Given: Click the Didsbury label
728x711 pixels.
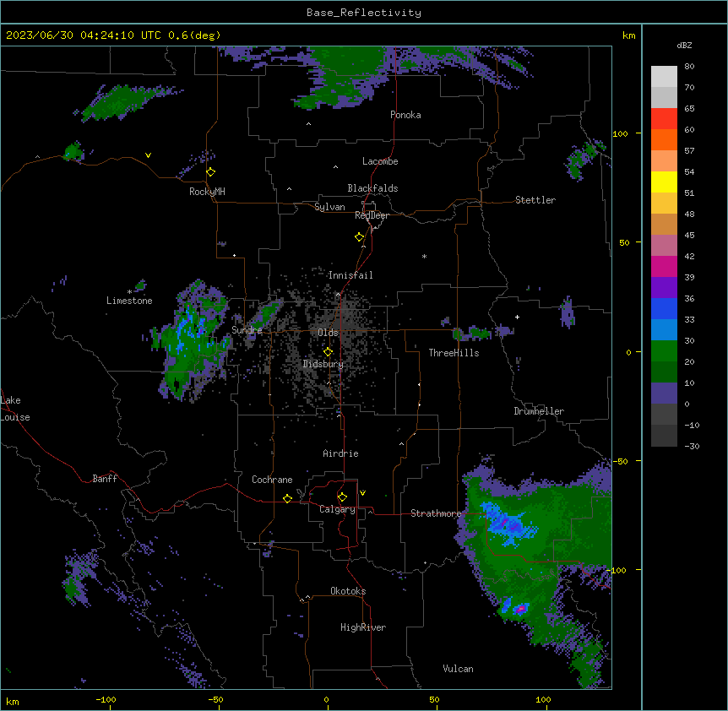Looking at the screenshot, I should [x=323, y=364].
